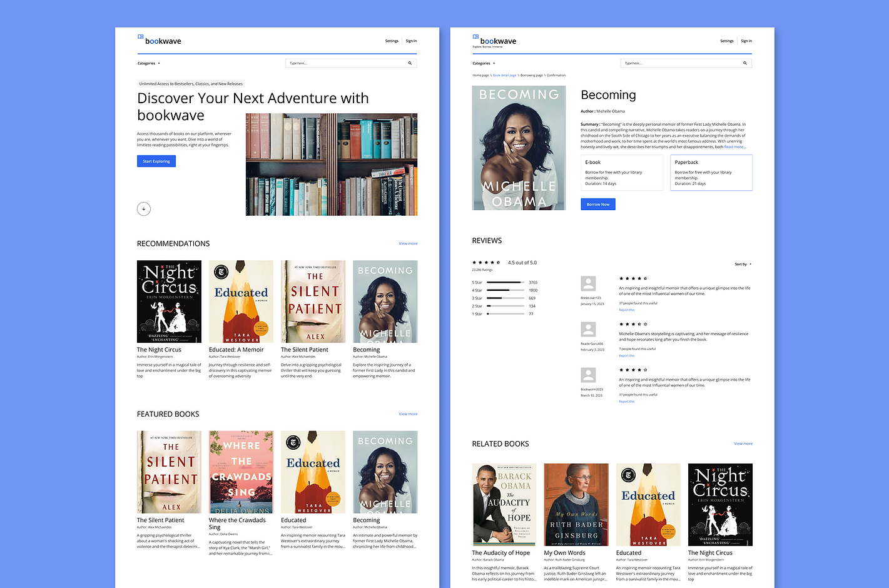Click 'Author : Michelle Obama' on the detail page
The height and width of the screenshot is (588, 889).
pos(602,111)
